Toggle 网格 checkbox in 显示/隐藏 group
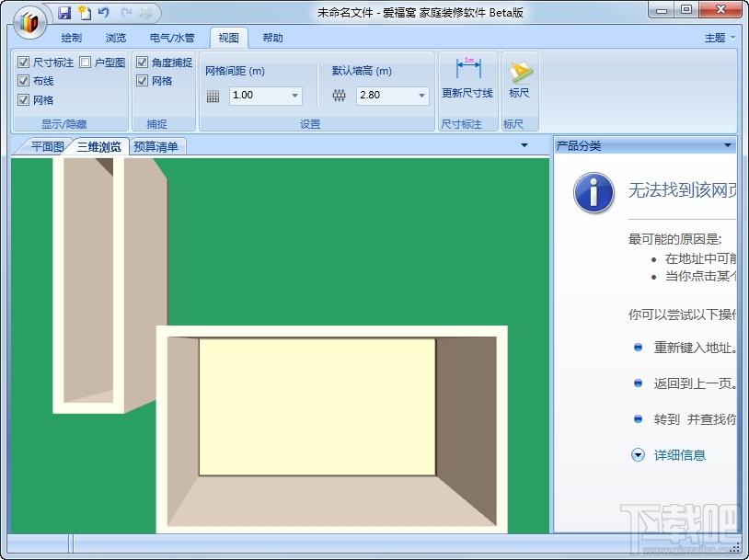 [23, 100]
